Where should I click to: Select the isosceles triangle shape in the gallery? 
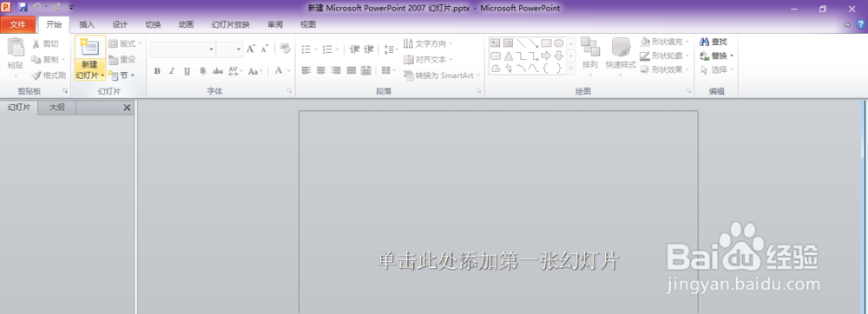pyautogui.click(x=508, y=56)
